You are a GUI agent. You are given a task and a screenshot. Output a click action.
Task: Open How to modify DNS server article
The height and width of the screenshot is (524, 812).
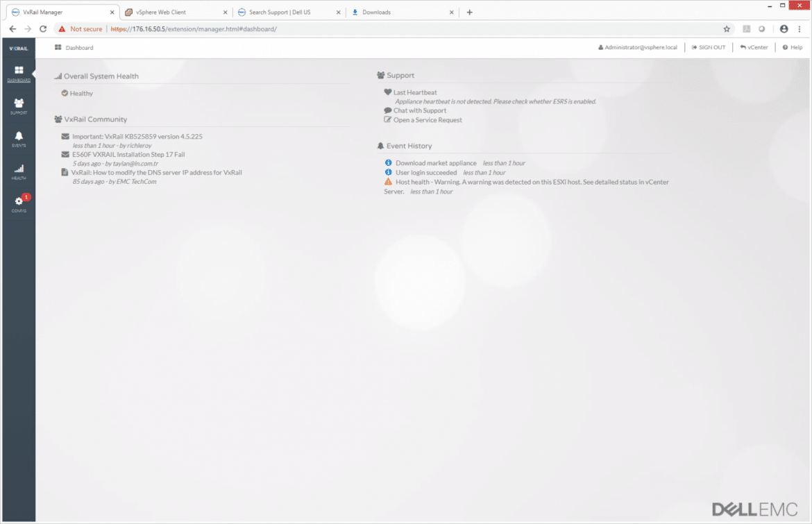pos(156,172)
